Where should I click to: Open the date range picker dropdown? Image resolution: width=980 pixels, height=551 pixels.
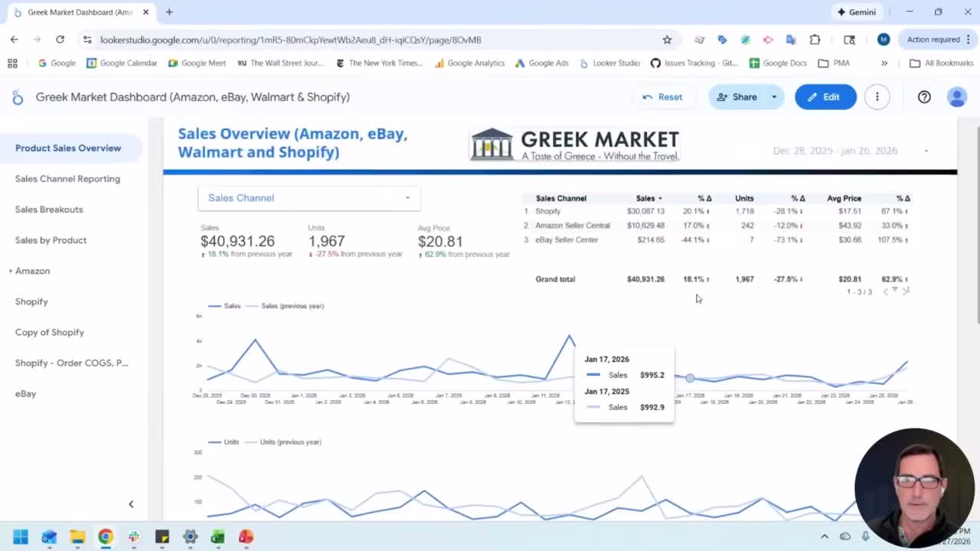[x=926, y=151]
